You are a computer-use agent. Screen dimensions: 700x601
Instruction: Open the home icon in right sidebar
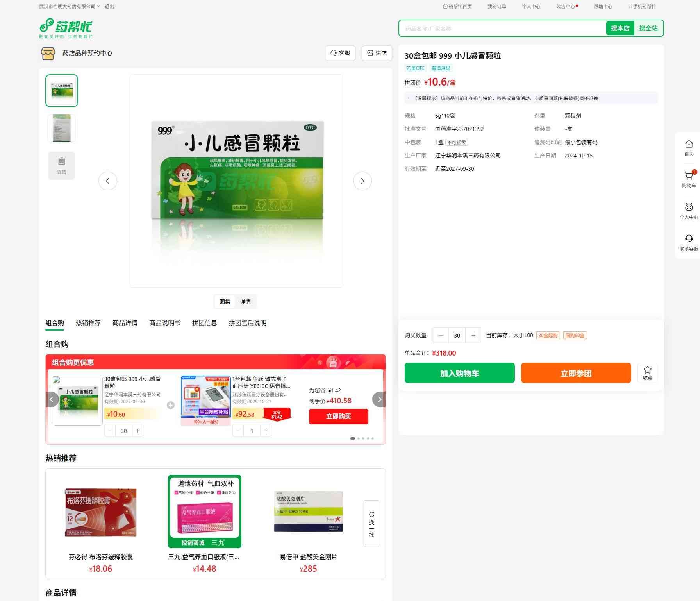689,145
